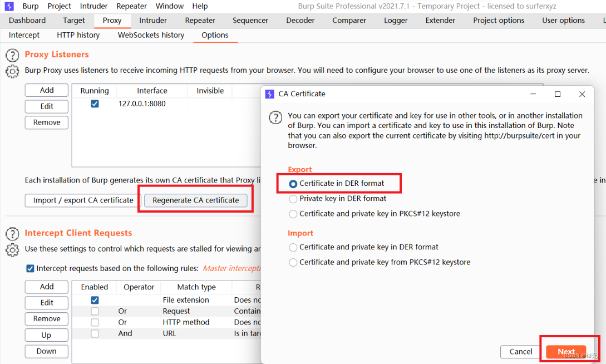Enable the URL rule checkbox
The width and height of the screenshot is (606, 364).
tap(95, 333)
